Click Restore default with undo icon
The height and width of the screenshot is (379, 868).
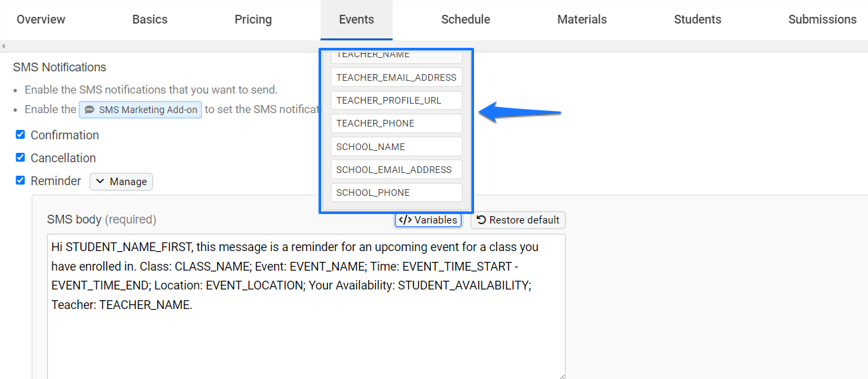518,220
